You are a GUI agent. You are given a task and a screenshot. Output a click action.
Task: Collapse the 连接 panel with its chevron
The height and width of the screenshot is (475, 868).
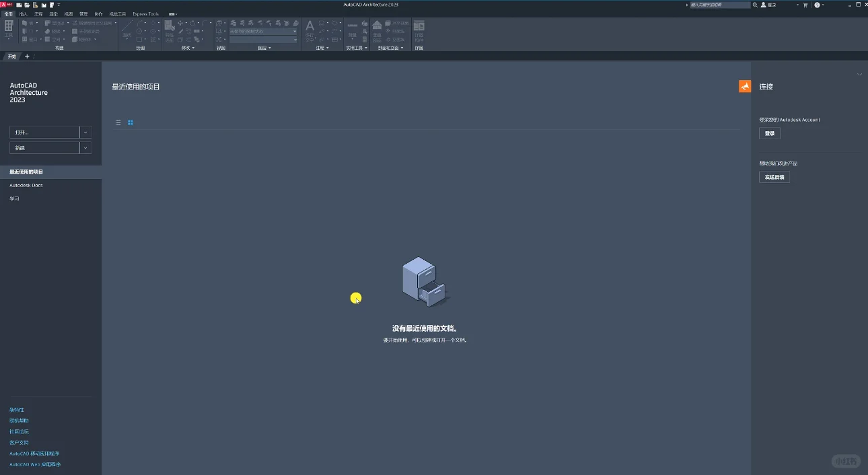(x=859, y=75)
